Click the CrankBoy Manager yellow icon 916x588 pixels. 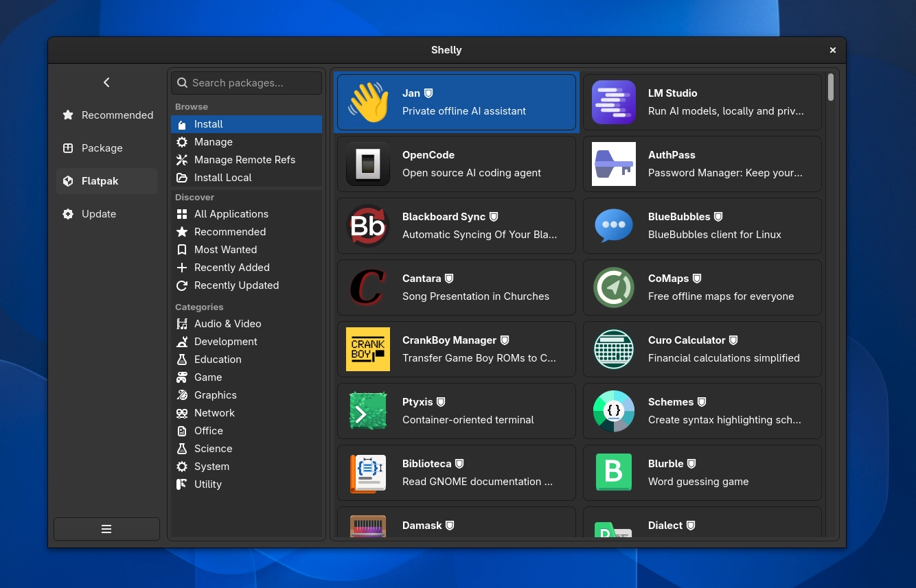(368, 349)
